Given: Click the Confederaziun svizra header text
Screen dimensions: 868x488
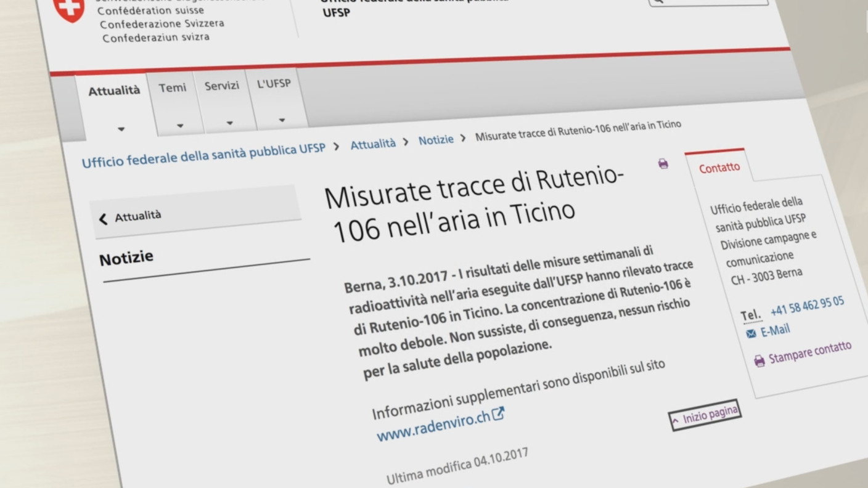Looking at the screenshot, I should pos(156,38).
